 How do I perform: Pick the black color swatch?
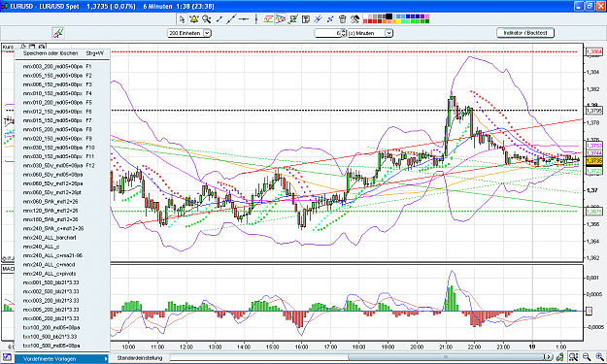pyautogui.click(x=389, y=17)
